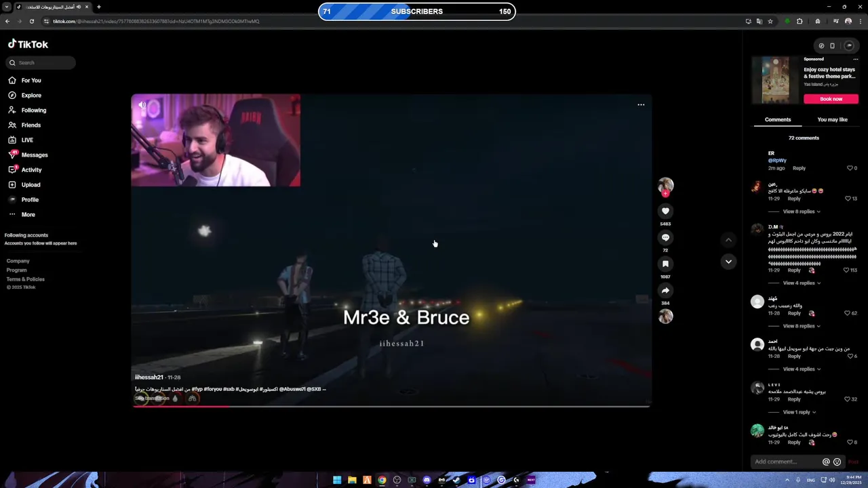Screen dimensions: 868x488
Task: Expand View 4 replies under comment with 6 likes
Action: point(802,369)
